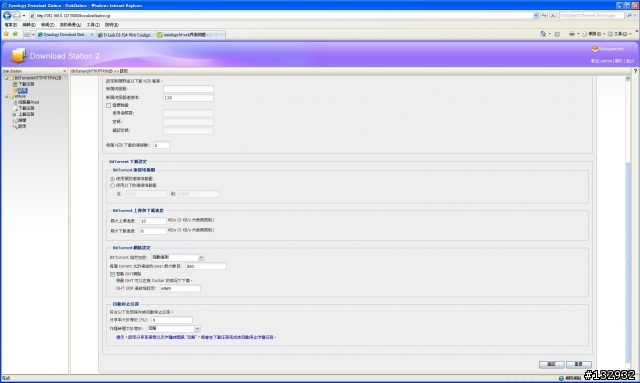640x383 pixels.
Task: Click the scrollbar up arrow of settings page
Action: pyautogui.click(x=627, y=78)
